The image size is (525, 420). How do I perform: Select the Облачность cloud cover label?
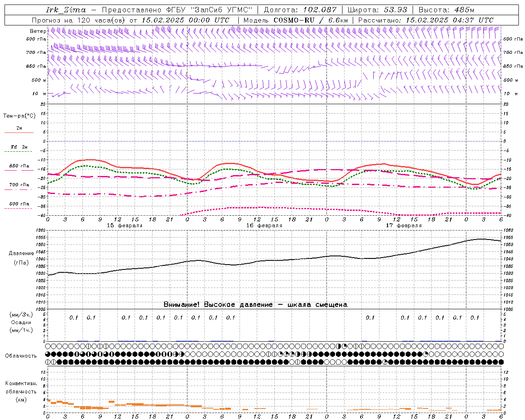21,356
